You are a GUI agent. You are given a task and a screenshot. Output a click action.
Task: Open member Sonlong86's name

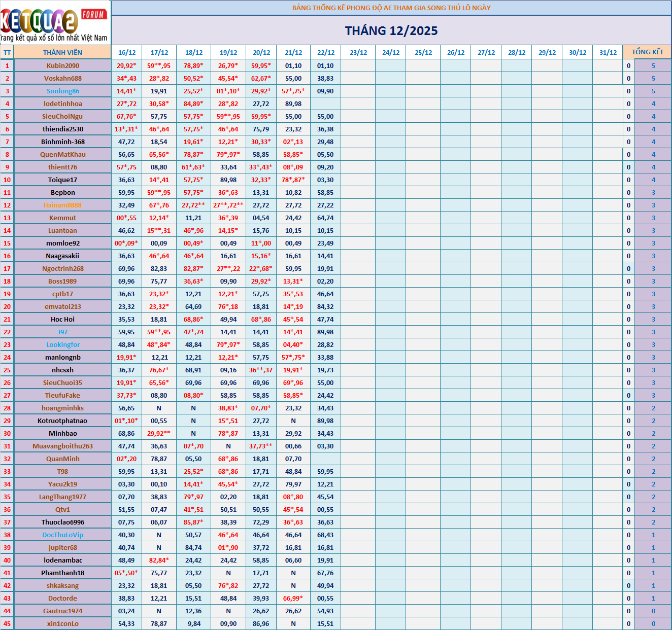pyautogui.click(x=63, y=91)
